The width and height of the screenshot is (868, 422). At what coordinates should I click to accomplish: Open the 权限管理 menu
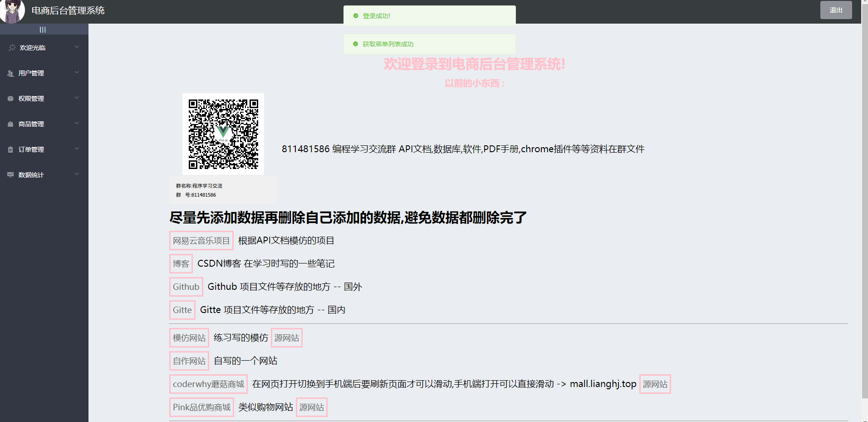tap(44, 98)
